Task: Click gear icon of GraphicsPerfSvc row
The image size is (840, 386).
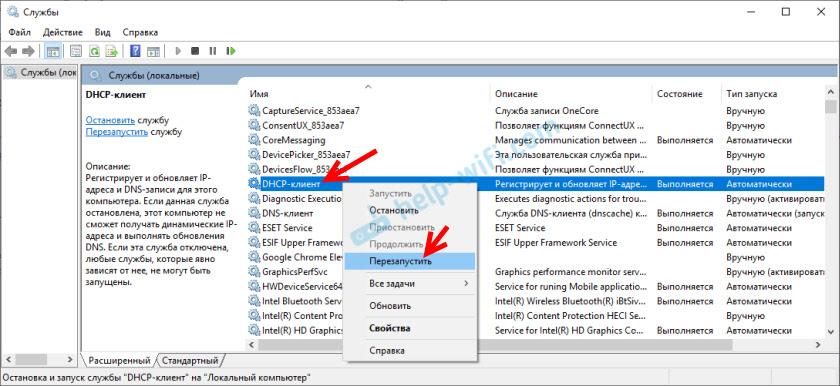Action: (x=253, y=271)
